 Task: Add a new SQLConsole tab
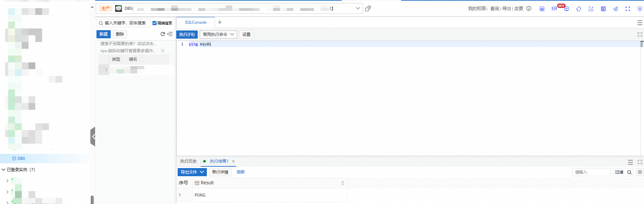(220, 22)
